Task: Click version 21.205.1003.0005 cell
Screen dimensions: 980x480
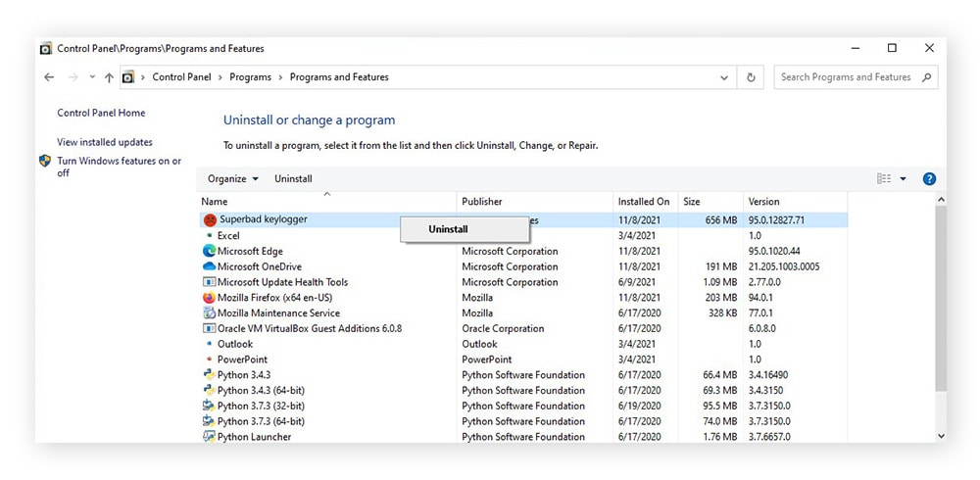Action: click(784, 266)
